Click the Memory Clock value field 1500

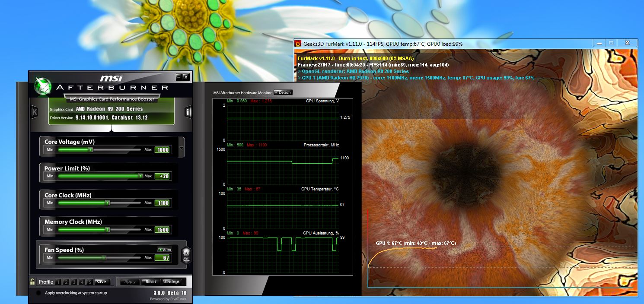(x=163, y=230)
